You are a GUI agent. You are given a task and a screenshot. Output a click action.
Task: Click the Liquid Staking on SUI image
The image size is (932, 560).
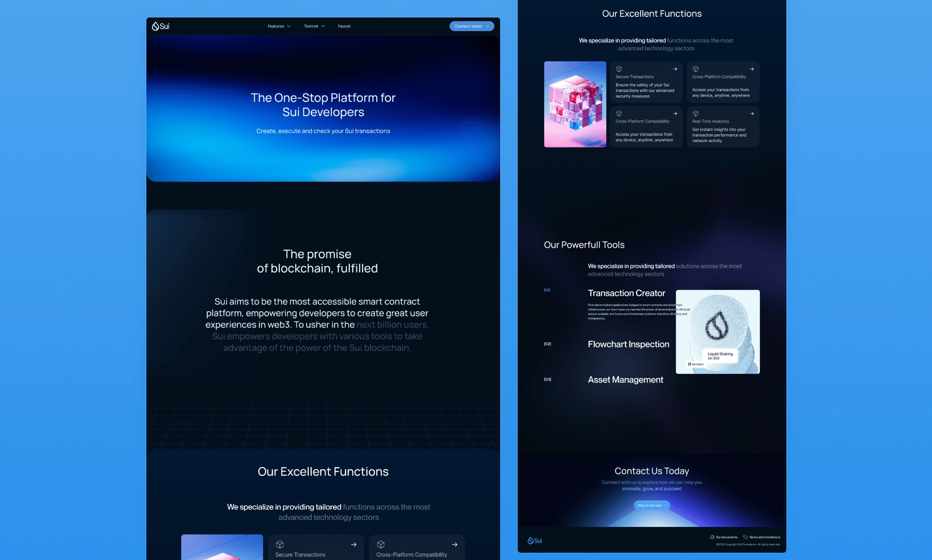(717, 332)
